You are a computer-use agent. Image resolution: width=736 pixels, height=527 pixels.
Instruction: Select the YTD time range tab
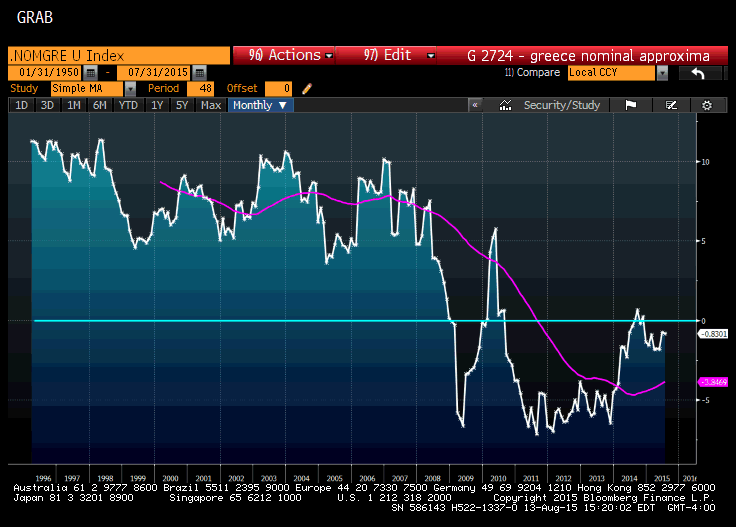128,105
